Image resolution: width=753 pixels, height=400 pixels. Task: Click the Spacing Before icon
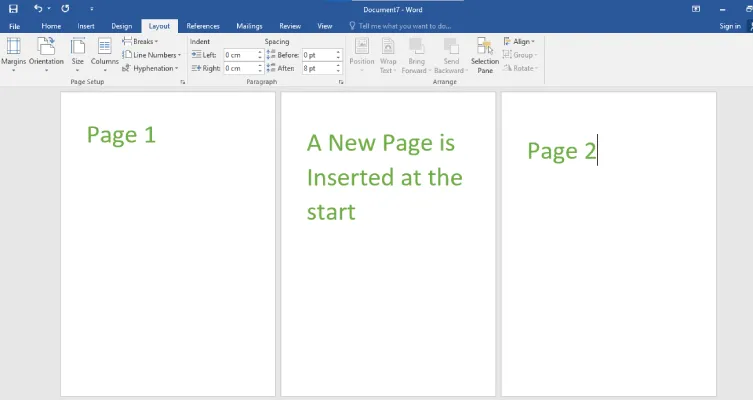coord(271,55)
